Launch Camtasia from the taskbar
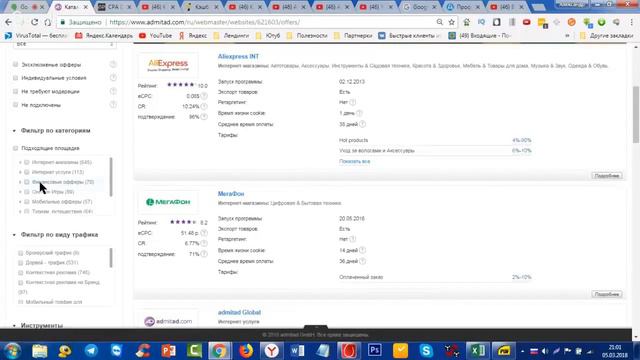 click(x=194, y=351)
